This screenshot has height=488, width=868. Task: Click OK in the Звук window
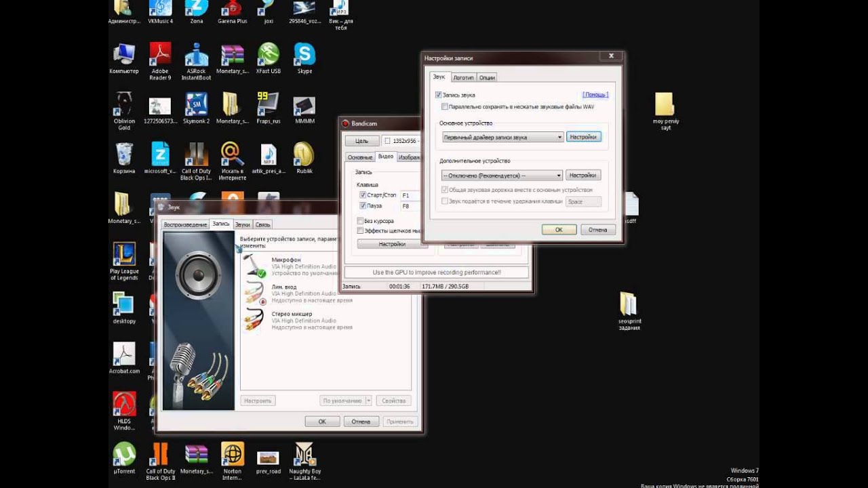(322, 422)
